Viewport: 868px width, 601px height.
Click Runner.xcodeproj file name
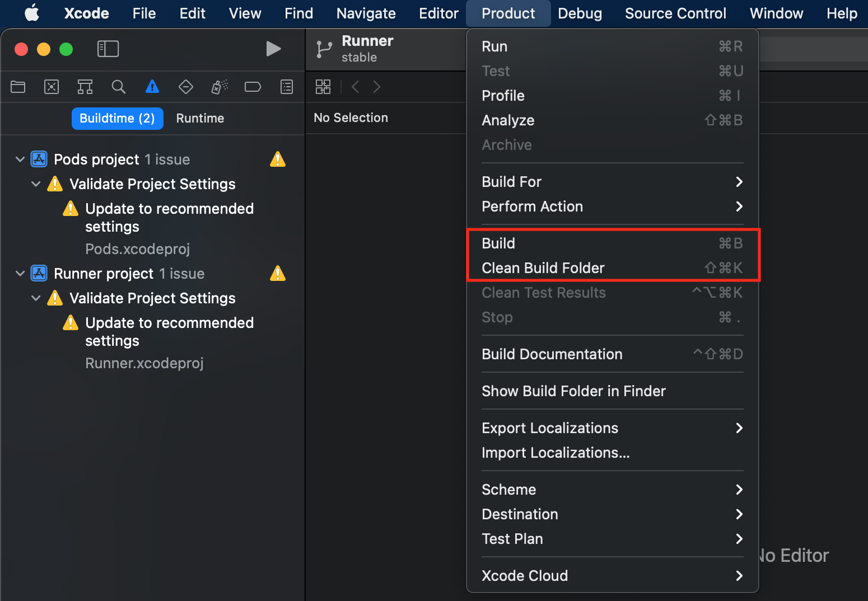pos(144,363)
